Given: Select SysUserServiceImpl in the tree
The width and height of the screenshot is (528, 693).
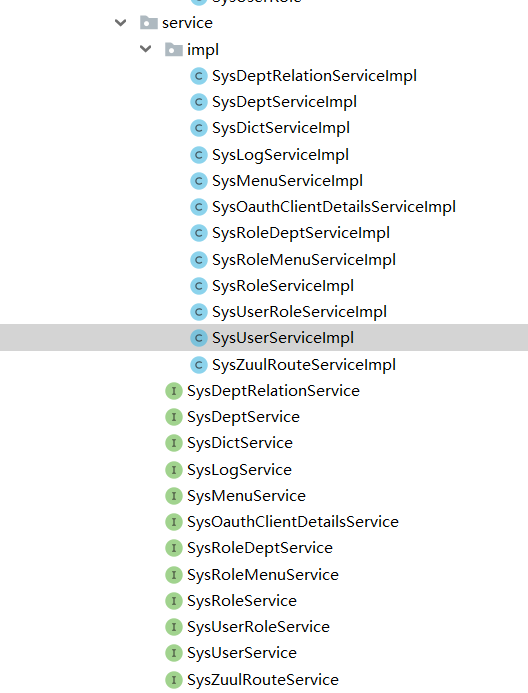Looking at the screenshot, I should tap(264, 338).
